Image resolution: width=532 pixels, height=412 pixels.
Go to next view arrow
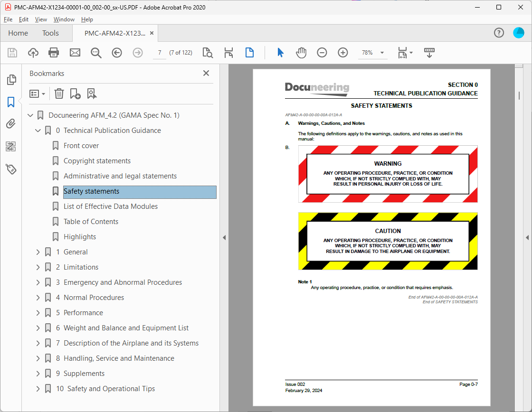(138, 53)
